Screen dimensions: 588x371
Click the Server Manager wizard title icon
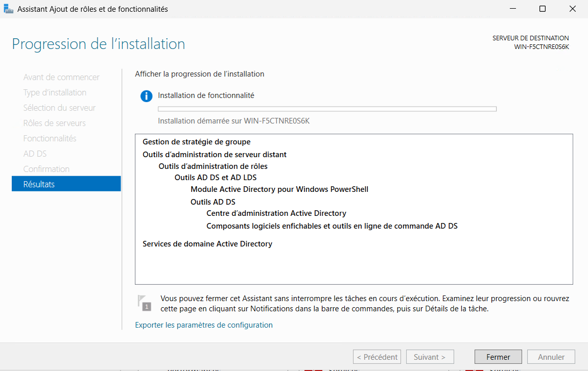tap(9, 9)
